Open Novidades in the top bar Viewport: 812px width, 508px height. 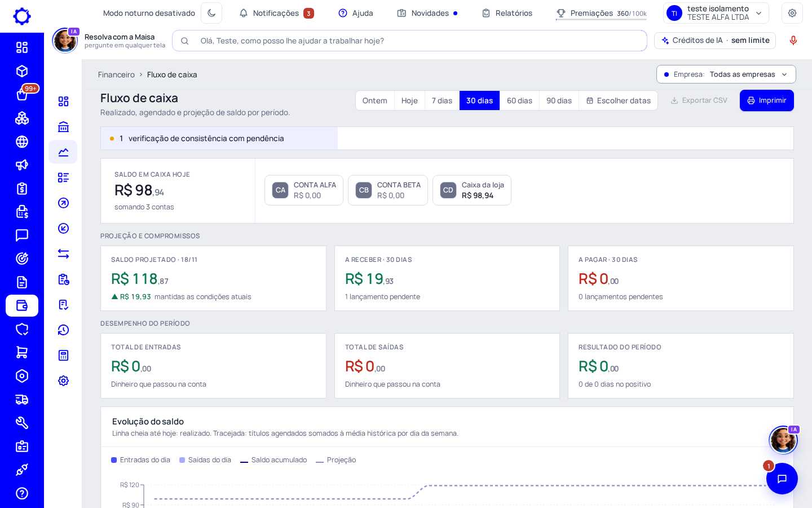pyautogui.click(x=427, y=13)
